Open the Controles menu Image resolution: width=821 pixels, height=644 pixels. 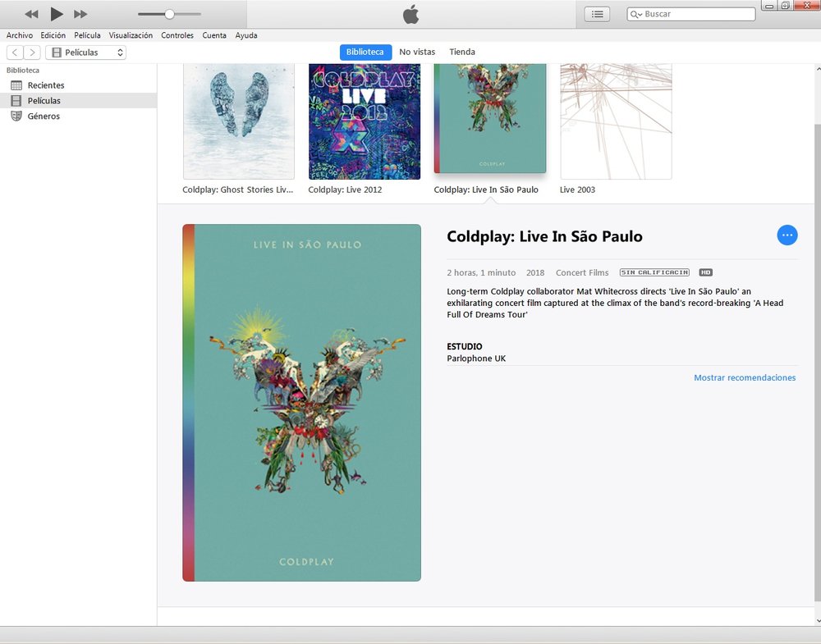[x=177, y=35]
